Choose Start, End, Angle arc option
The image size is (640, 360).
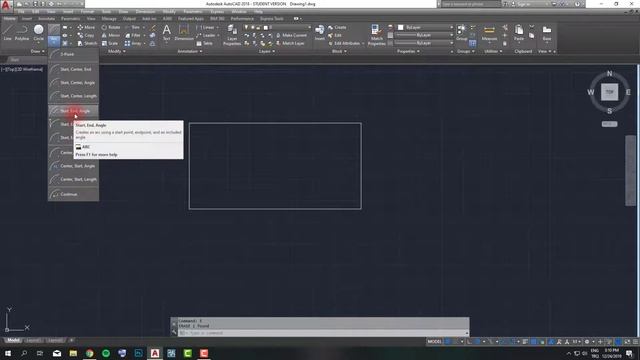pos(73,111)
